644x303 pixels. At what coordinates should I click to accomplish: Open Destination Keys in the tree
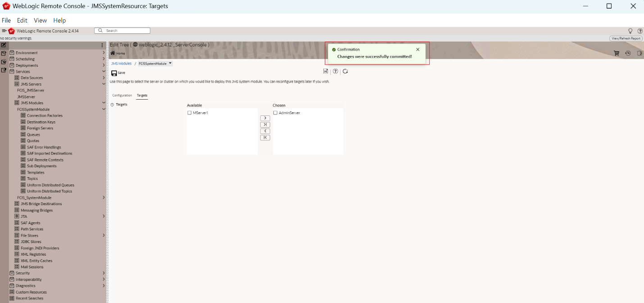41,122
